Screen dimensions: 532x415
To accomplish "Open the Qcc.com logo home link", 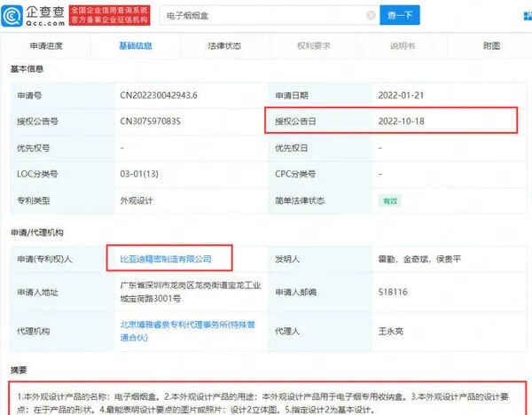I will tap(34, 16).
